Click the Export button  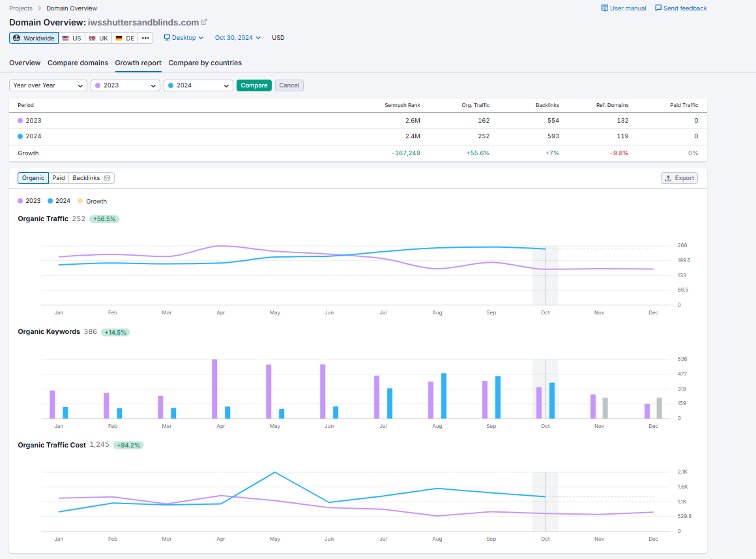(679, 178)
